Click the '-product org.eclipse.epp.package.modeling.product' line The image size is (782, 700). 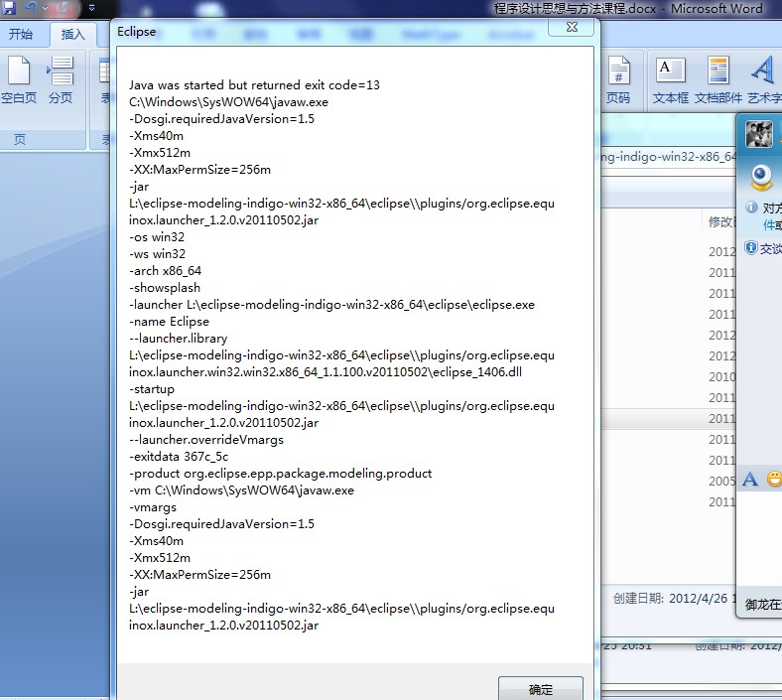pos(280,474)
